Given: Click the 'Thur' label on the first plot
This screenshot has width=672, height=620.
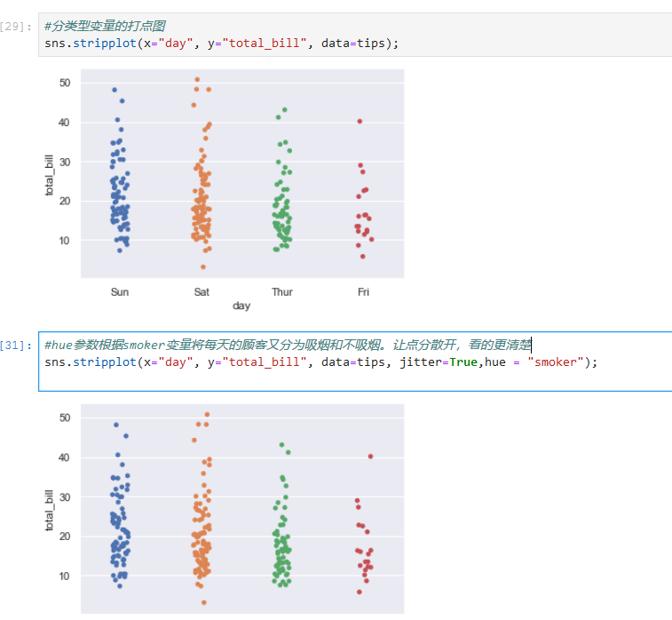Looking at the screenshot, I should 282,292.
